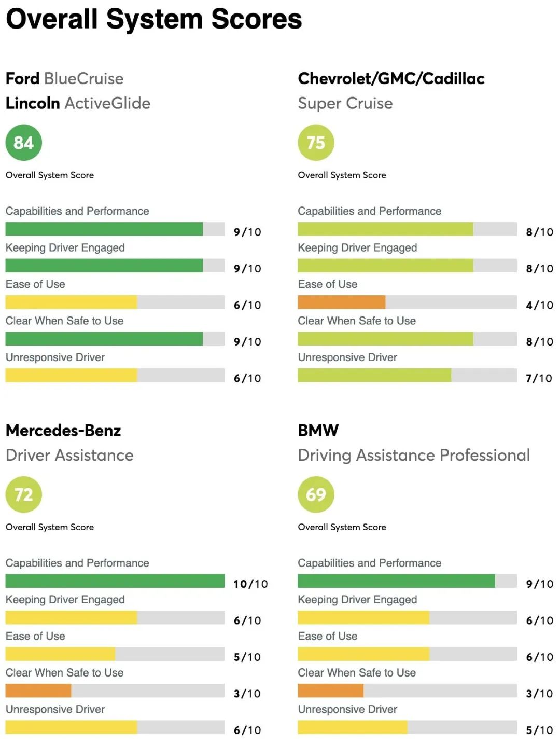Viewport: 560px width, 745px height.
Task: Click Mercedes-Benz's full Capabilities and Performance bar
Action: [115, 581]
